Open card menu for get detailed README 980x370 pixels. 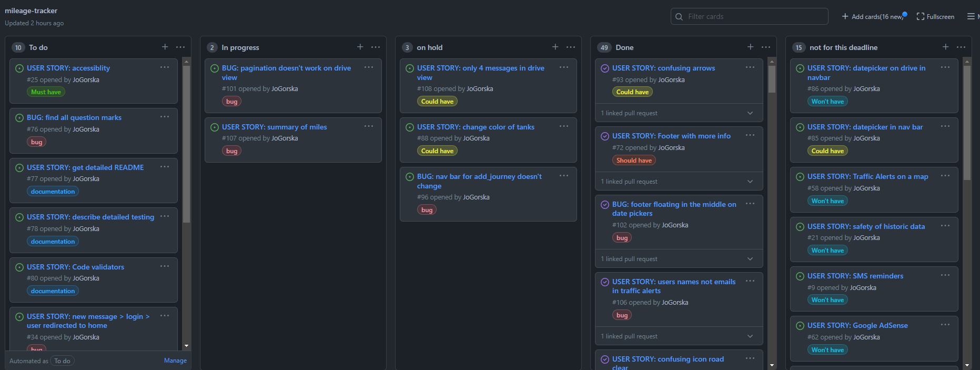coord(165,167)
